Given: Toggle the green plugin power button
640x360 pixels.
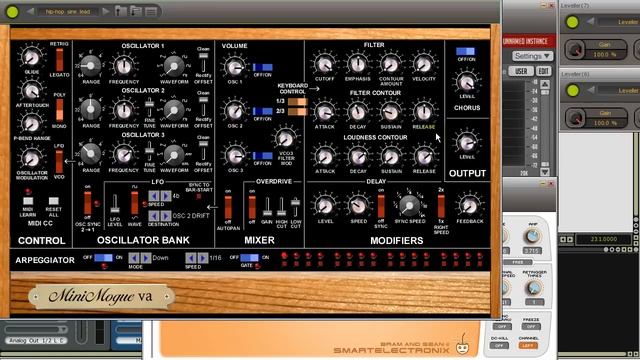Looking at the screenshot, I should [x=12, y=11].
